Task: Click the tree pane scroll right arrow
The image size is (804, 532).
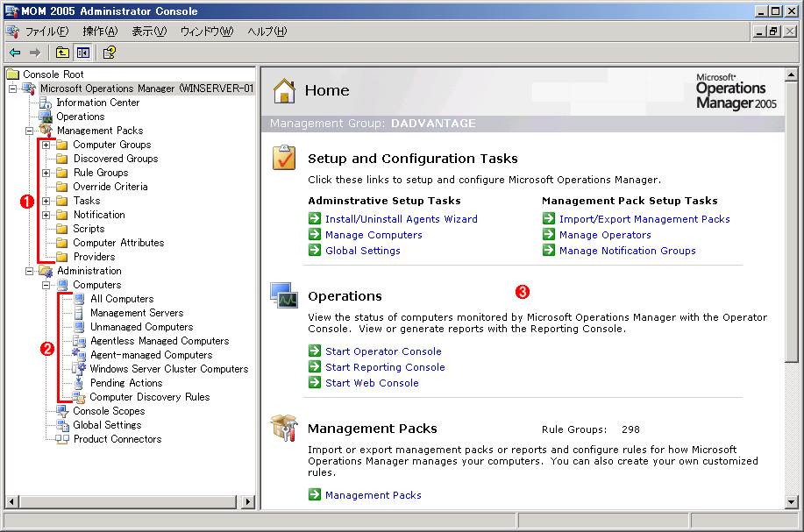Action: pos(247,501)
